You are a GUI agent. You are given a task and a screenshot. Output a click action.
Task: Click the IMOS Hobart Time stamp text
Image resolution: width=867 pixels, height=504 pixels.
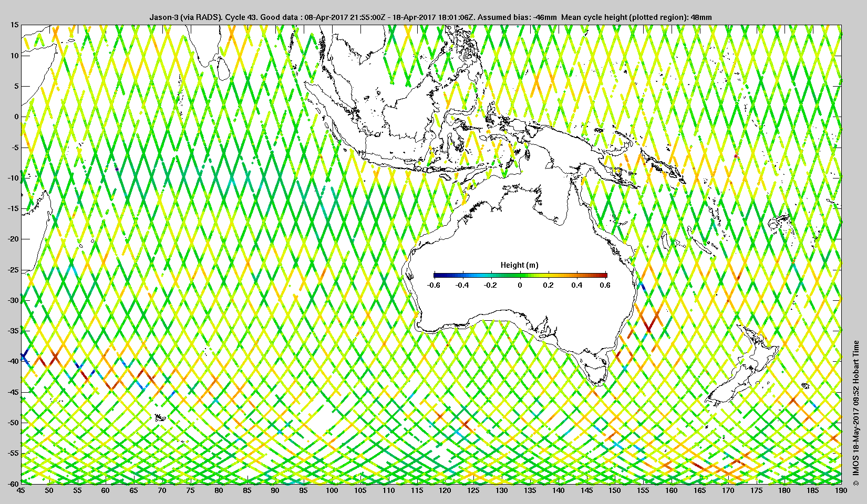click(856, 413)
